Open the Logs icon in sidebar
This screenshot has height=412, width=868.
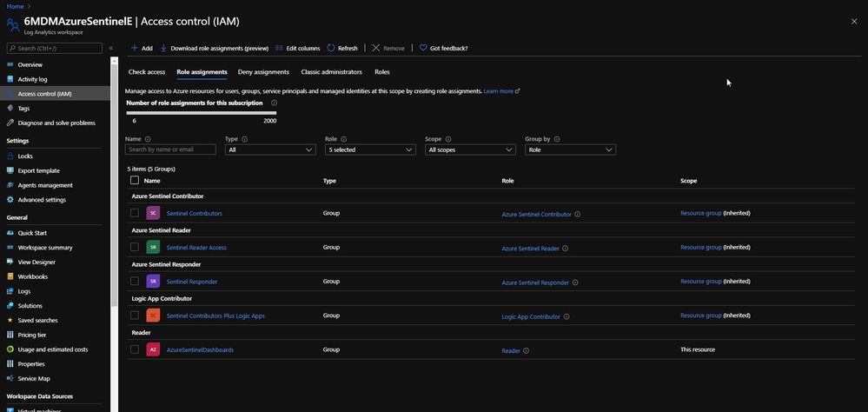click(10, 291)
